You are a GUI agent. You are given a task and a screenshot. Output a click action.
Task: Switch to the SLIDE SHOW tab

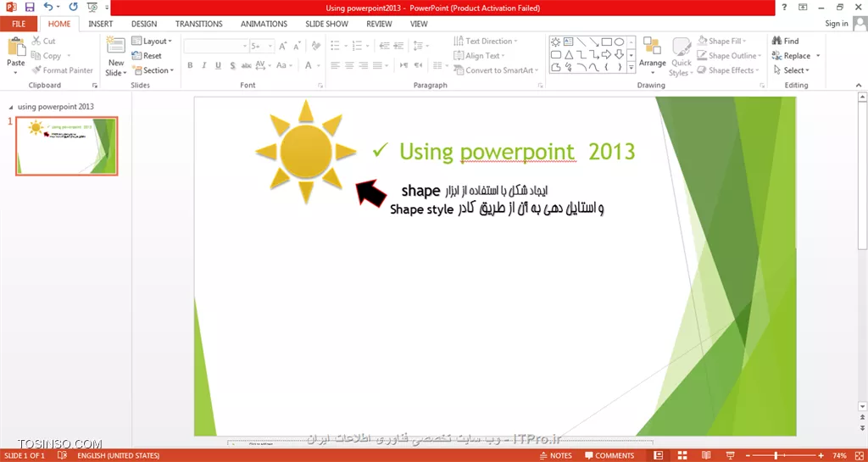(326, 24)
